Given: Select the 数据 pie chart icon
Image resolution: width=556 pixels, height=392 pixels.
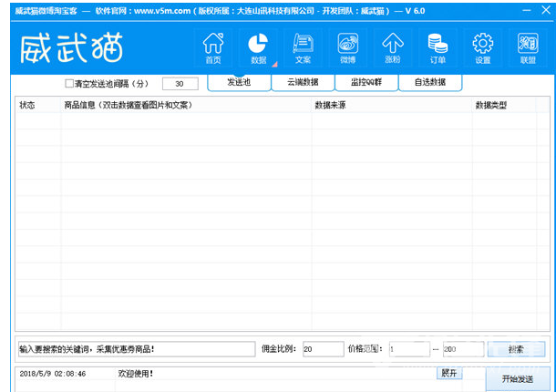Looking at the screenshot, I should pos(258,48).
